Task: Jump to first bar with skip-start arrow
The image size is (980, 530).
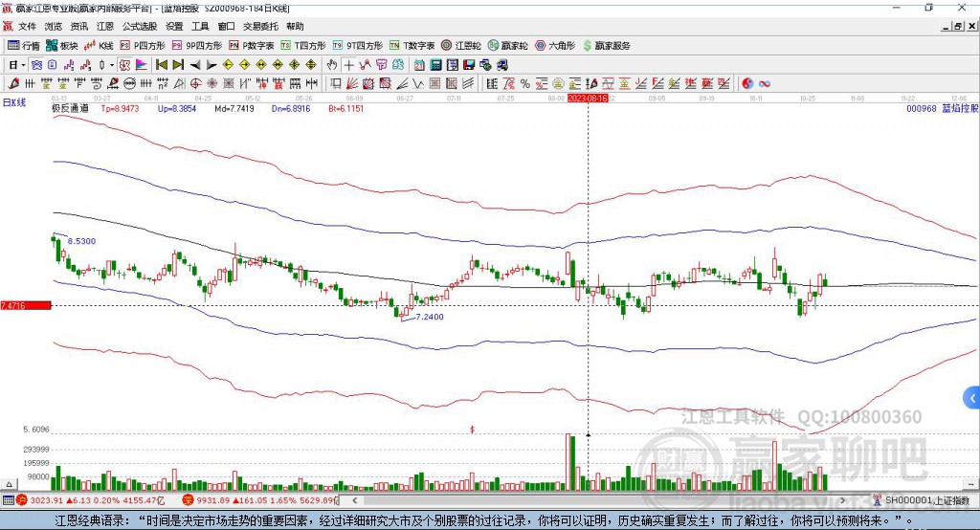Action: point(162,64)
